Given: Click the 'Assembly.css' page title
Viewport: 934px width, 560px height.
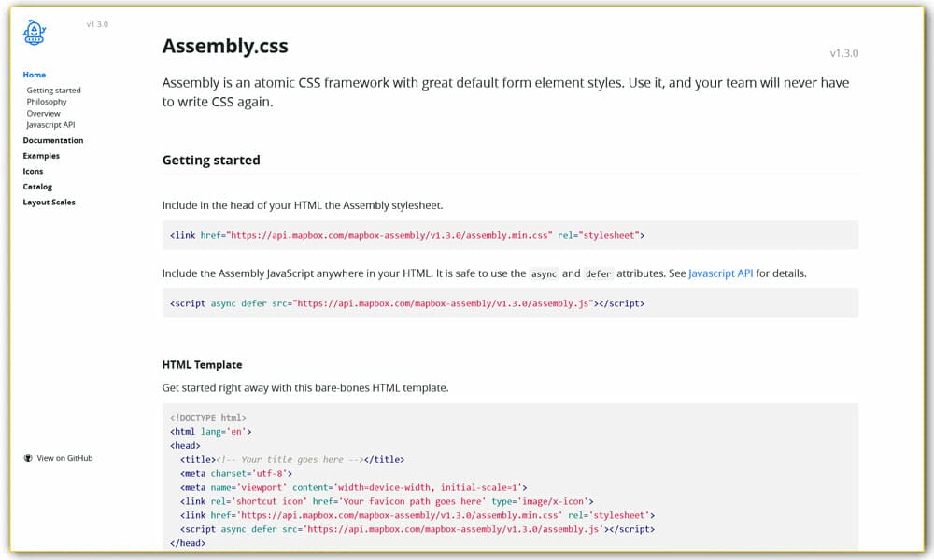Looking at the screenshot, I should click(225, 45).
